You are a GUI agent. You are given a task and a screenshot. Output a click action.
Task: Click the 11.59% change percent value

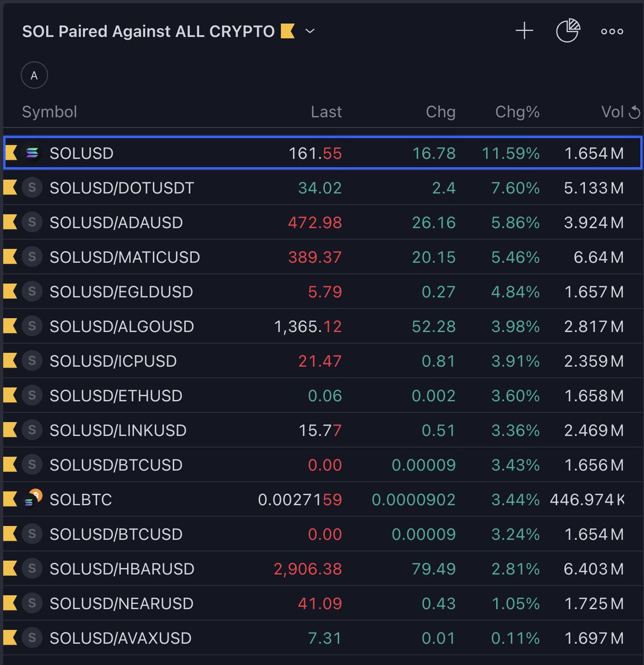(510, 153)
